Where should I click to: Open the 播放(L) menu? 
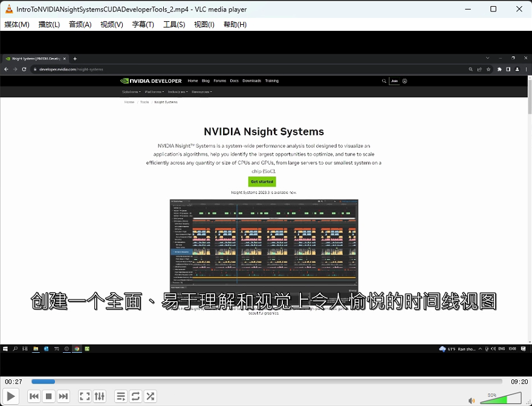tap(49, 25)
